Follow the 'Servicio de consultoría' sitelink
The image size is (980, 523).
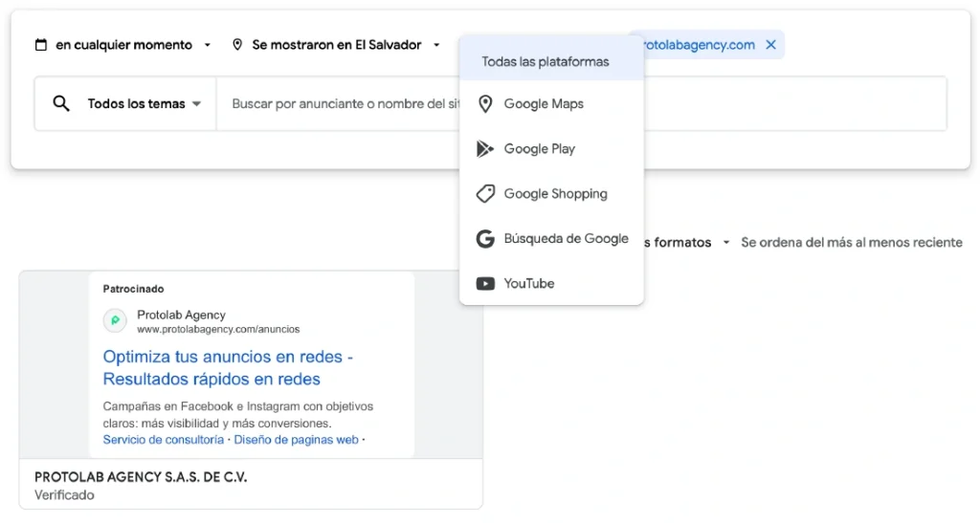click(163, 440)
